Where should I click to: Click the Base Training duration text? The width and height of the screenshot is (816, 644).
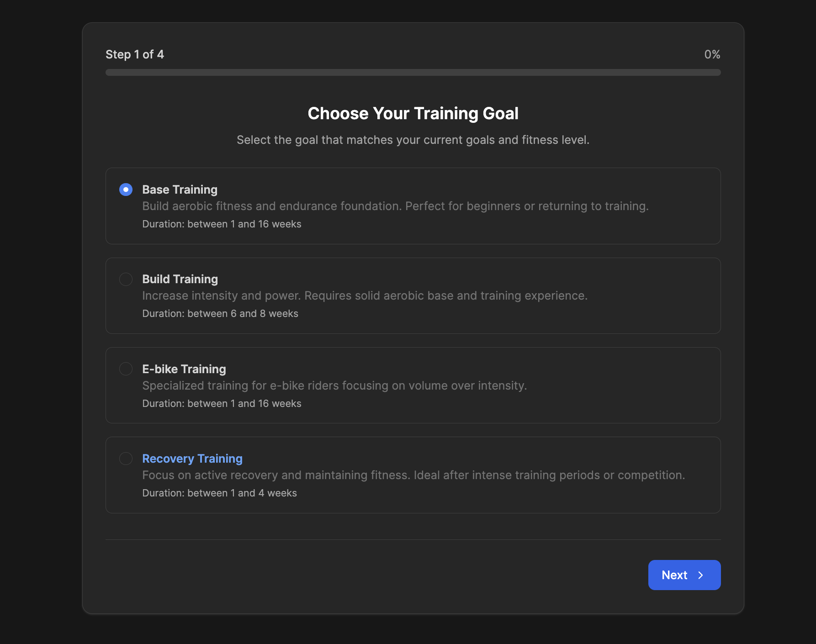coord(222,224)
